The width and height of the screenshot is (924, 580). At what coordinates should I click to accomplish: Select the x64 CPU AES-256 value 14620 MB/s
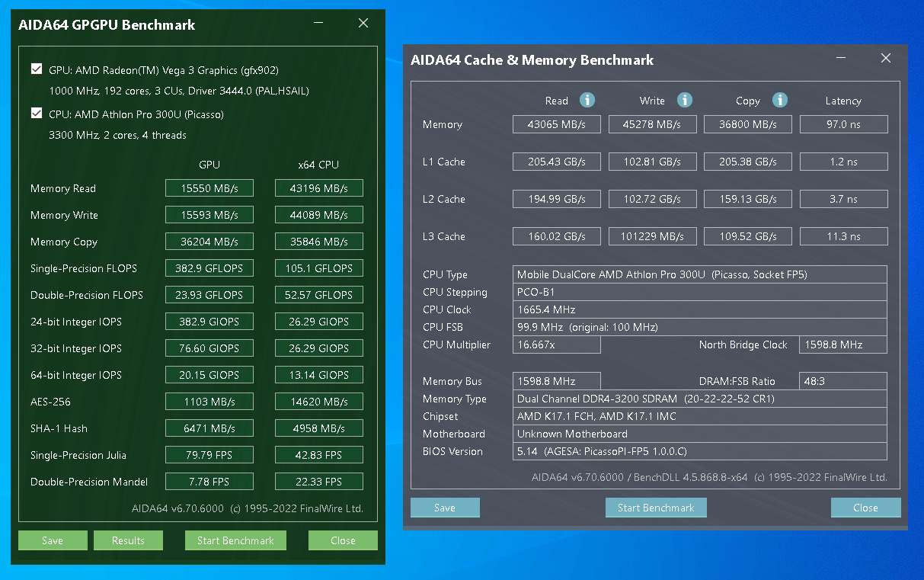[x=319, y=402]
